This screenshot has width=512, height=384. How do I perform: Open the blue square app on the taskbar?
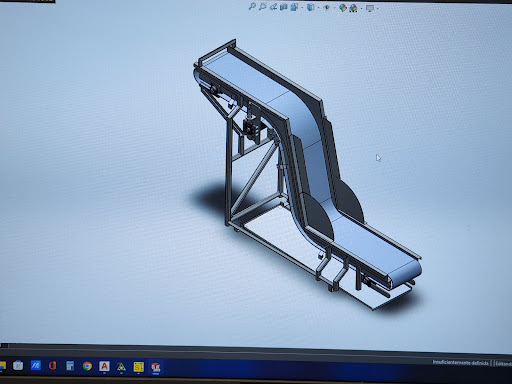(36, 365)
